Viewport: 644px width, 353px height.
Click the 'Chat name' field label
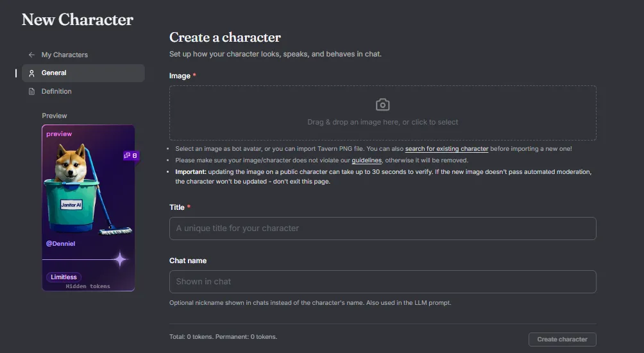point(188,261)
